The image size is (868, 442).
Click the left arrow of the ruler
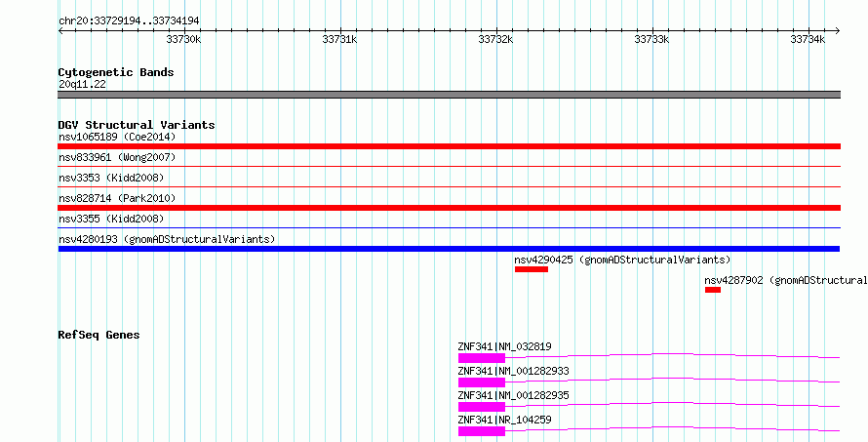click(60, 31)
